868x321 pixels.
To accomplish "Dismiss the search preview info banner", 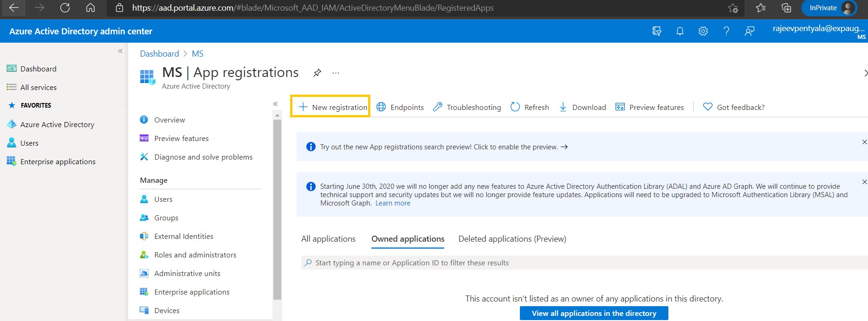I will [x=864, y=142].
